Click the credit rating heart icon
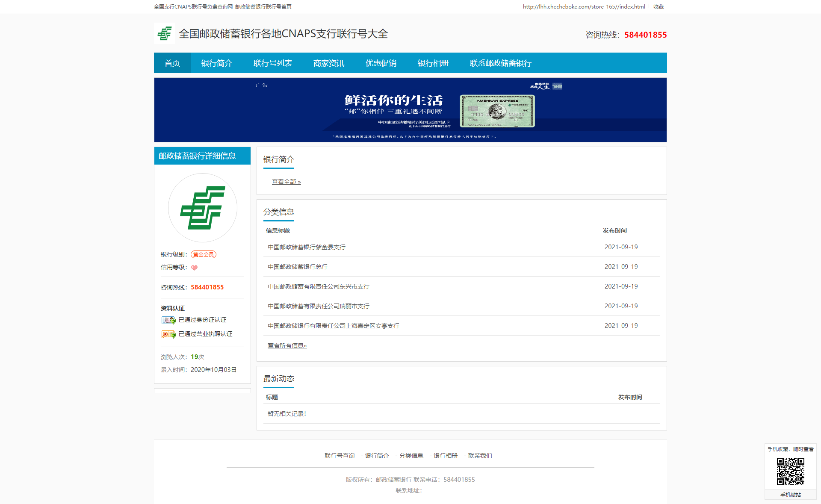This screenshot has width=821, height=504. pos(194,268)
